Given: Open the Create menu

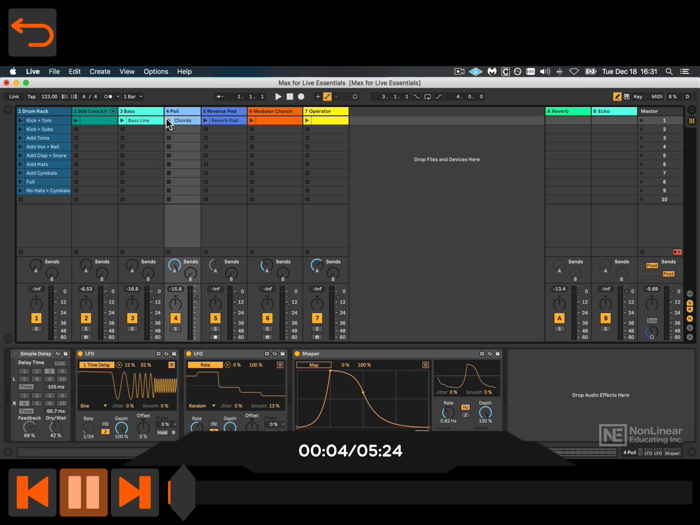Looking at the screenshot, I should [100, 71].
